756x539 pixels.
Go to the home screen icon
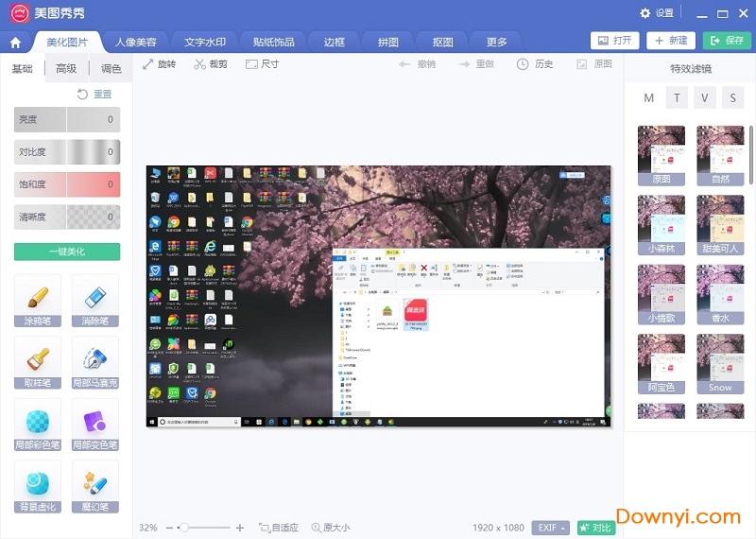(15, 43)
